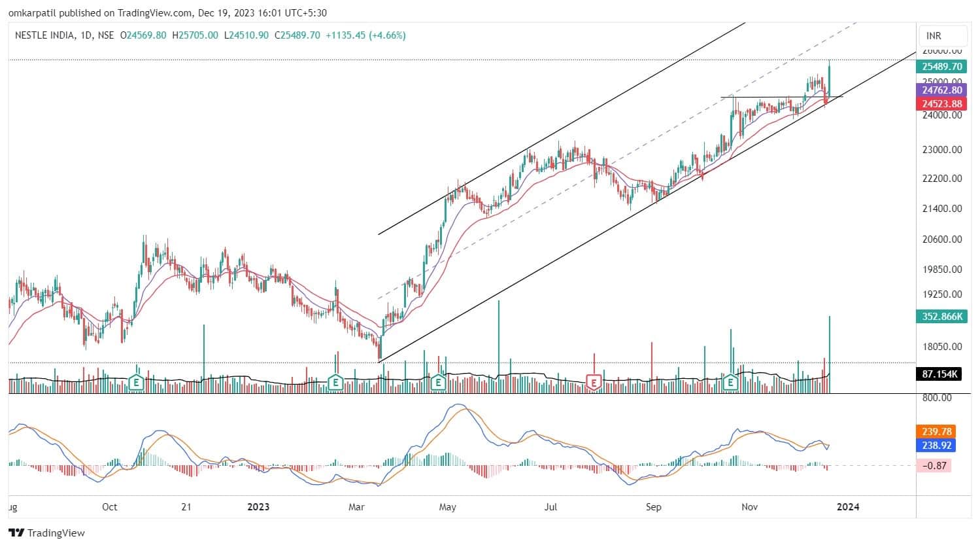Screen dimensions: 980x547
Task: Click the Sep label on time axis
Action: pyautogui.click(x=653, y=506)
